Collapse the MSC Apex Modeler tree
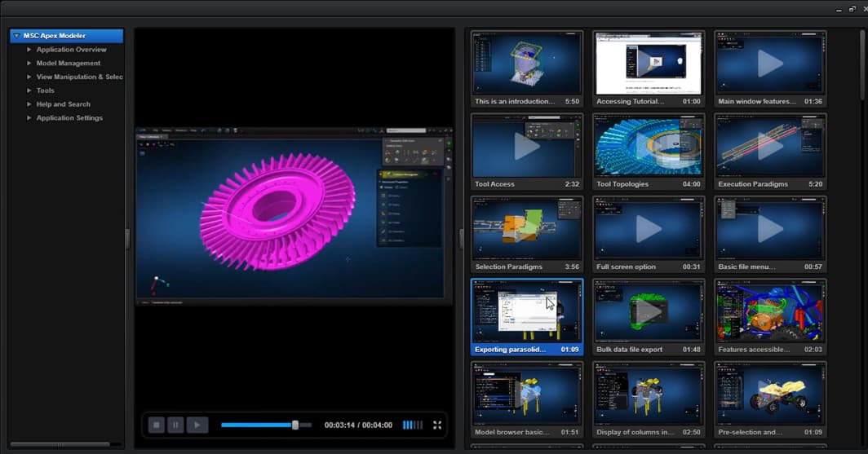This screenshot has height=454, width=868. click(16, 36)
